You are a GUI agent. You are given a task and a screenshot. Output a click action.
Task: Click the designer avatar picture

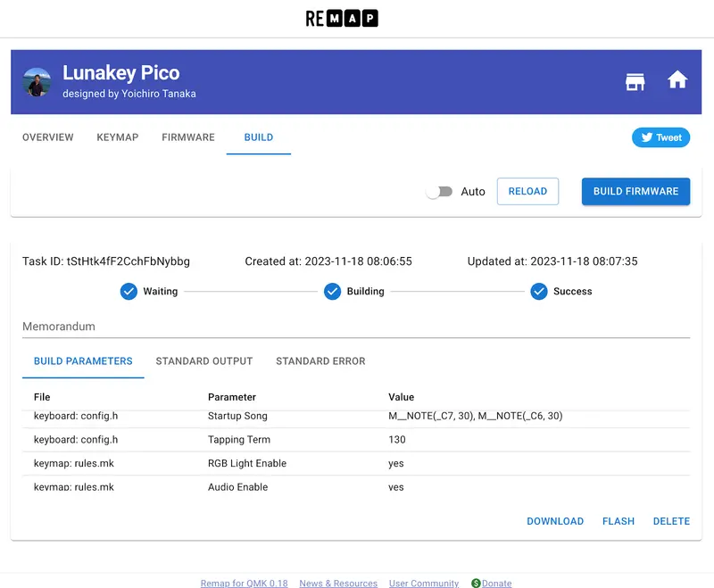(37, 82)
